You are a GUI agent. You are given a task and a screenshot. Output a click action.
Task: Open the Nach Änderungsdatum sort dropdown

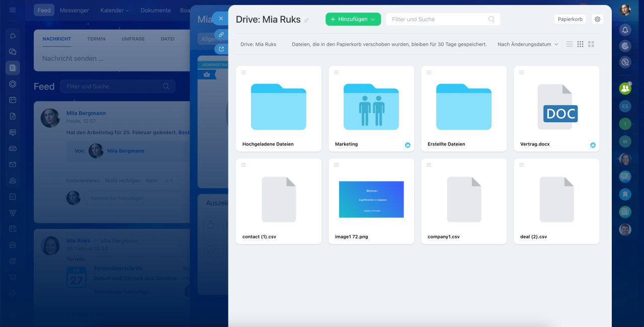528,44
